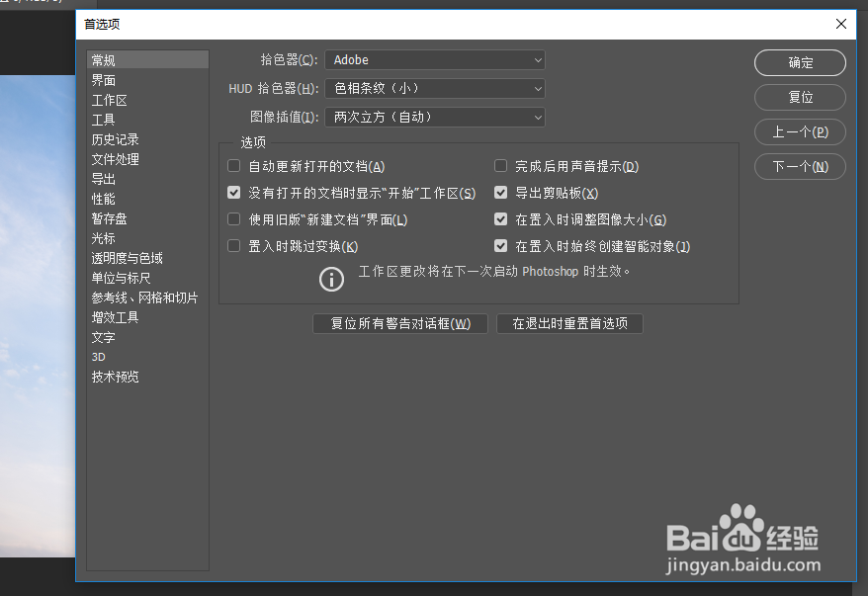Toggle 在置入时调整图像大小 checkbox
The height and width of the screenshot is (596, 868).
(x=500, y=219)
